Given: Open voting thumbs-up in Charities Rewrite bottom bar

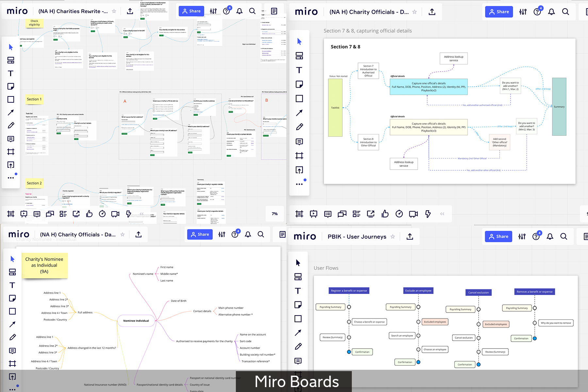Looking at the screenshot, I should click(x=89, y=214).
